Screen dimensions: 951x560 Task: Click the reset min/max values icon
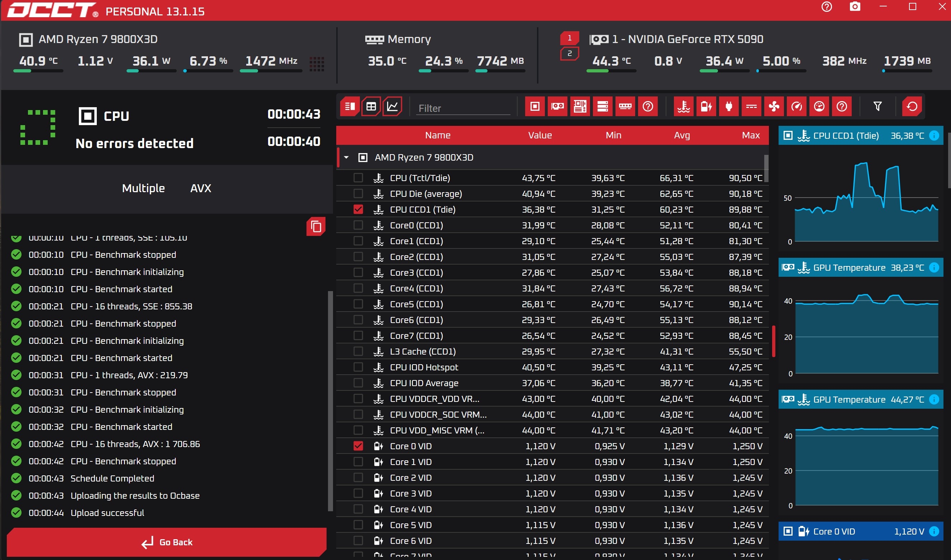(912, 106)
